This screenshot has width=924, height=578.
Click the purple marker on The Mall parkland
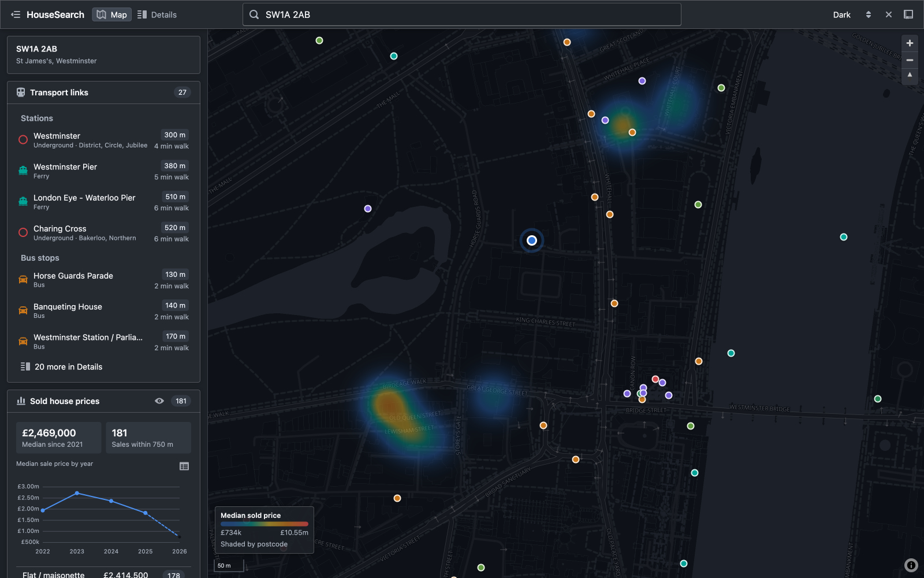(368, 209)
